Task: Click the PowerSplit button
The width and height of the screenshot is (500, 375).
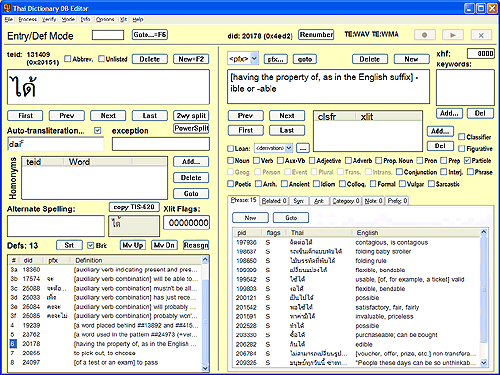Action: (191, 128)
